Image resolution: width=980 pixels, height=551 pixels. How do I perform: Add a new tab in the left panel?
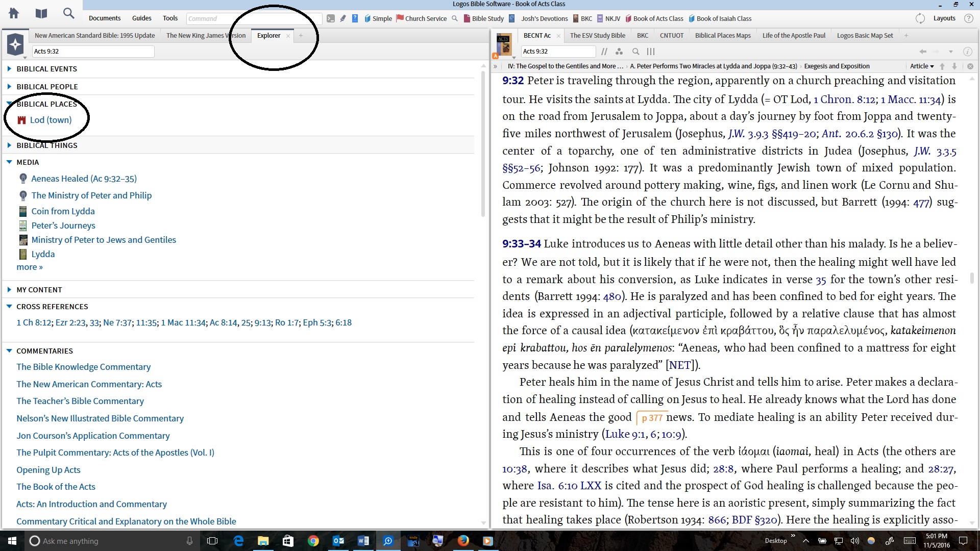tap(301, 36)
